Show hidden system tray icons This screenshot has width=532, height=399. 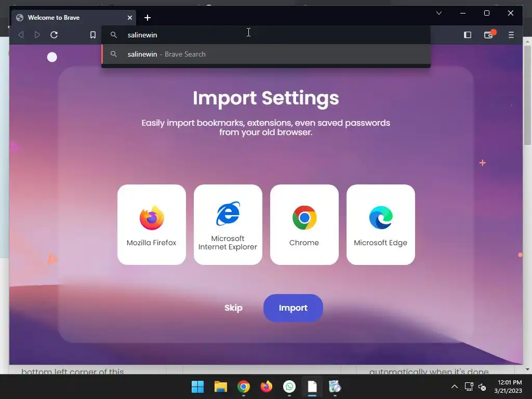[454, 387]
